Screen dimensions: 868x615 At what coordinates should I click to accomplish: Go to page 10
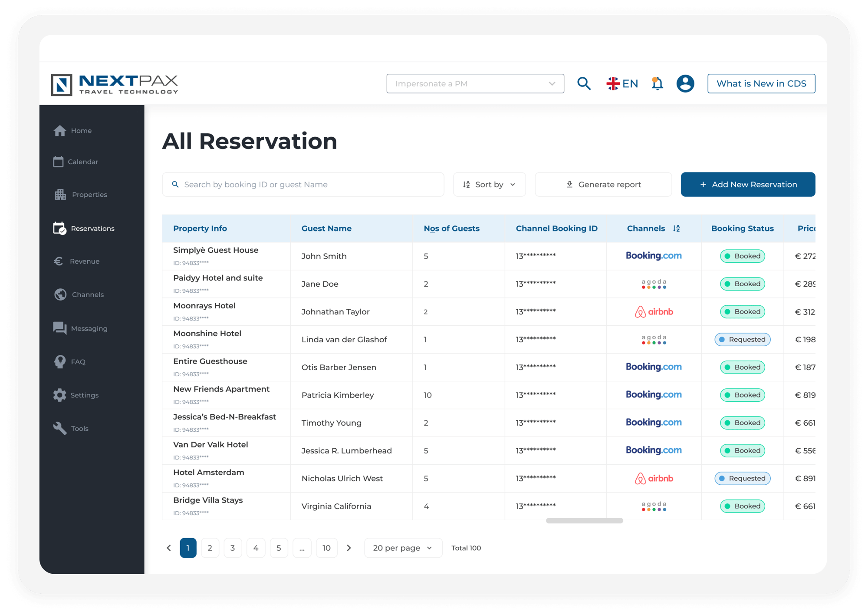coord(326,548)
